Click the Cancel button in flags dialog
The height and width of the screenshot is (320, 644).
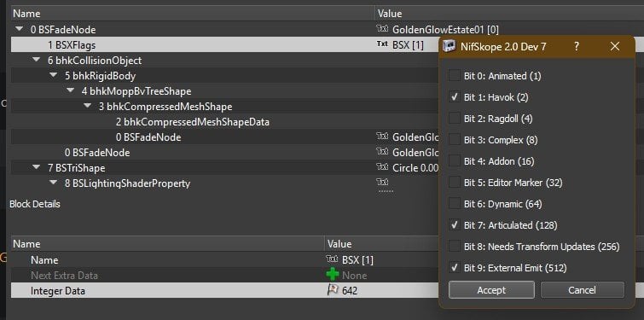pyautogui.click(x=582, y=290)
